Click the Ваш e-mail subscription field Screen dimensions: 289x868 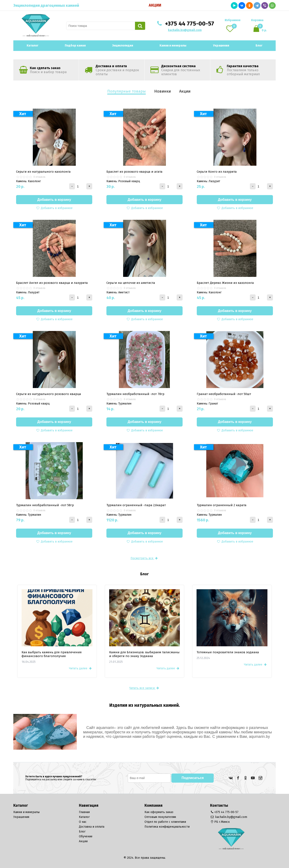click(x=149, y=778)
